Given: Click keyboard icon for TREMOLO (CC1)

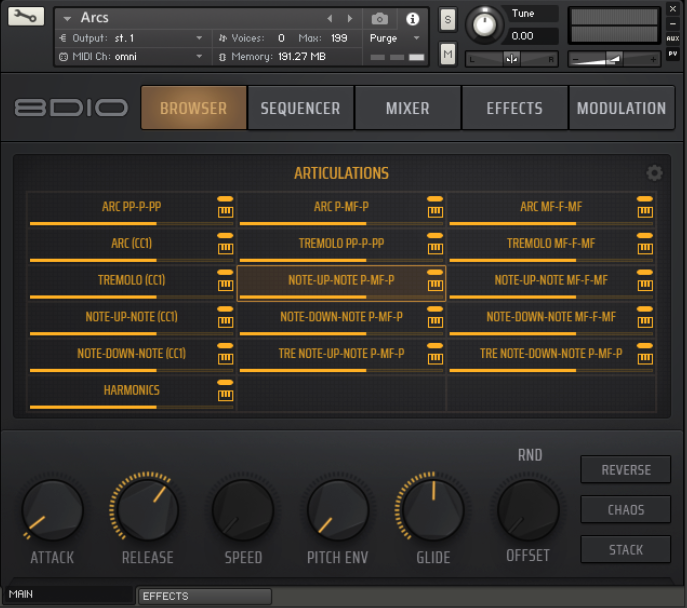Looking at the screenshot, I should [225, 286].
